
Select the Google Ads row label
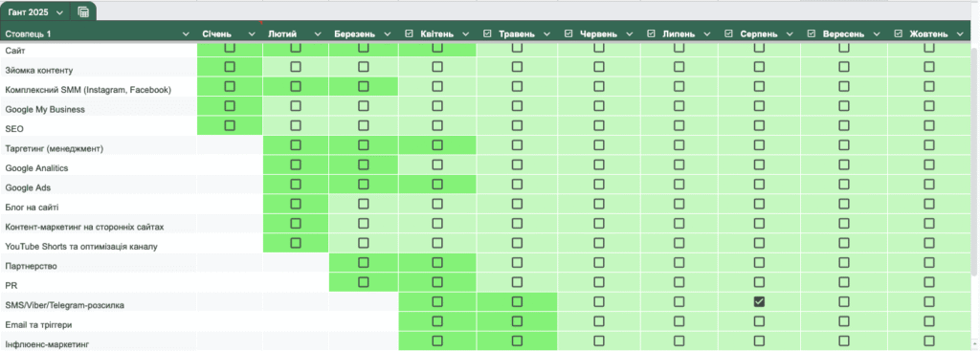click(99, 185)
